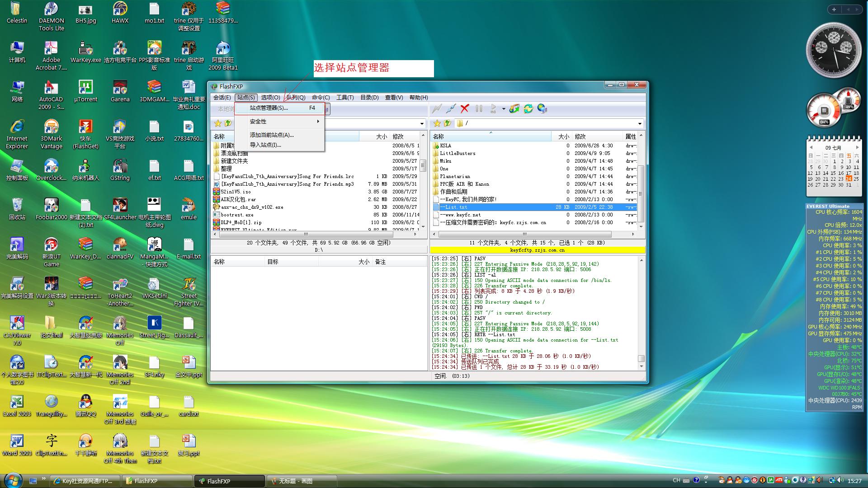Select the KSLA remote folder
This screenshot has width=868, height=488.
[445, 145]
